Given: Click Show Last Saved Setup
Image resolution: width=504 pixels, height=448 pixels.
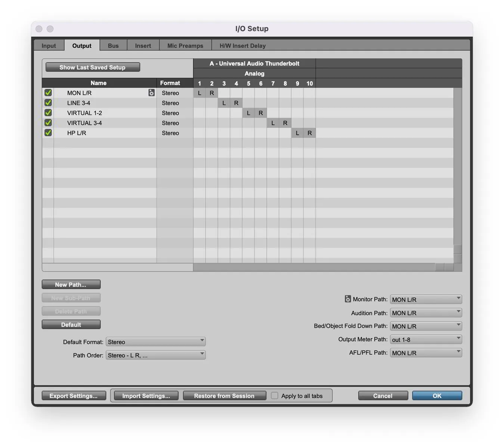Looking at the screenshot, I should (x=93, y=67).
